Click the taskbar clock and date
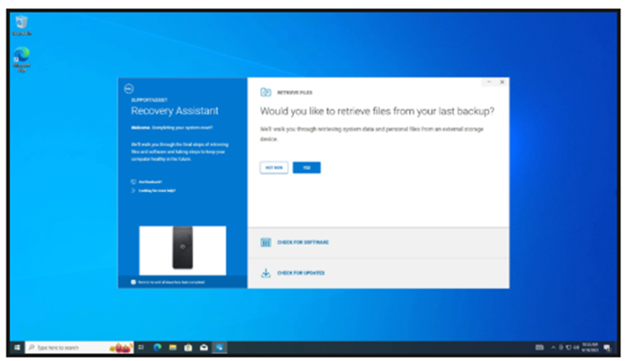 tap(590, 348)
